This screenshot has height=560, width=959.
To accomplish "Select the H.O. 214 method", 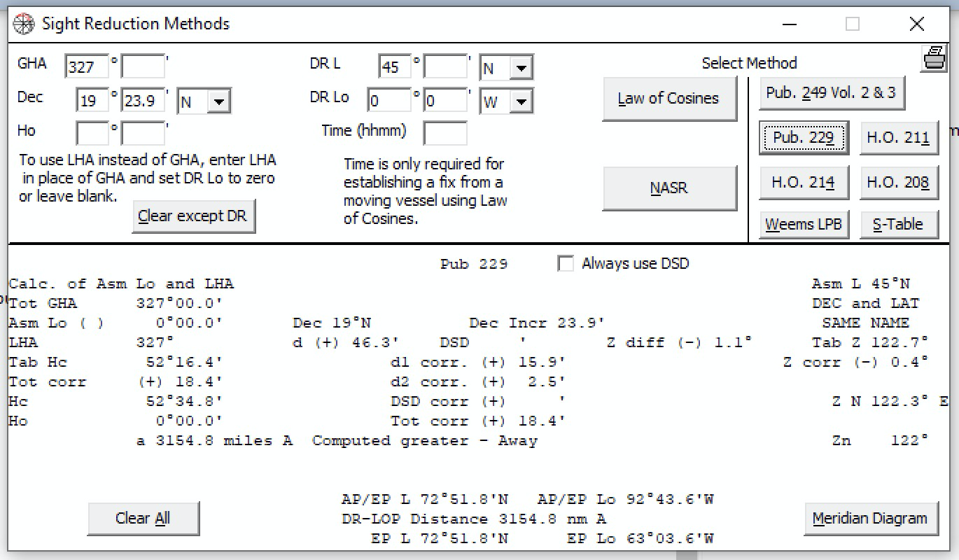I will [803, 182].
